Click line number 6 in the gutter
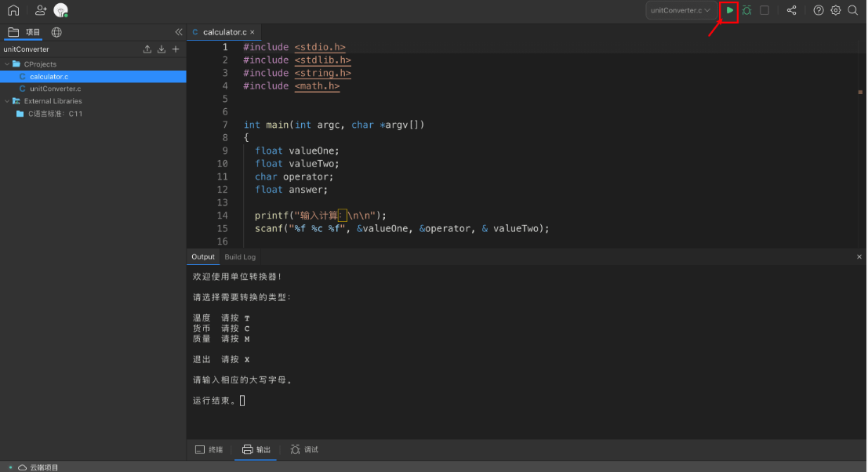The image size is (868, 472). [x=225, y=112]
